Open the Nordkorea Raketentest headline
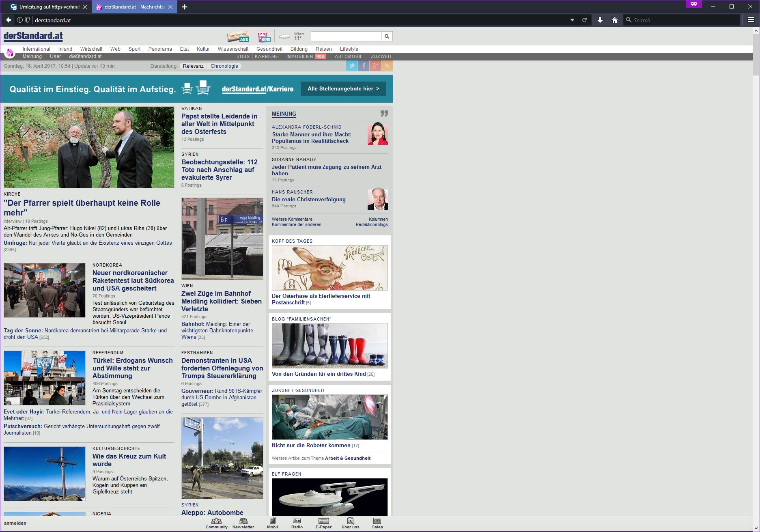 (133, 280)
